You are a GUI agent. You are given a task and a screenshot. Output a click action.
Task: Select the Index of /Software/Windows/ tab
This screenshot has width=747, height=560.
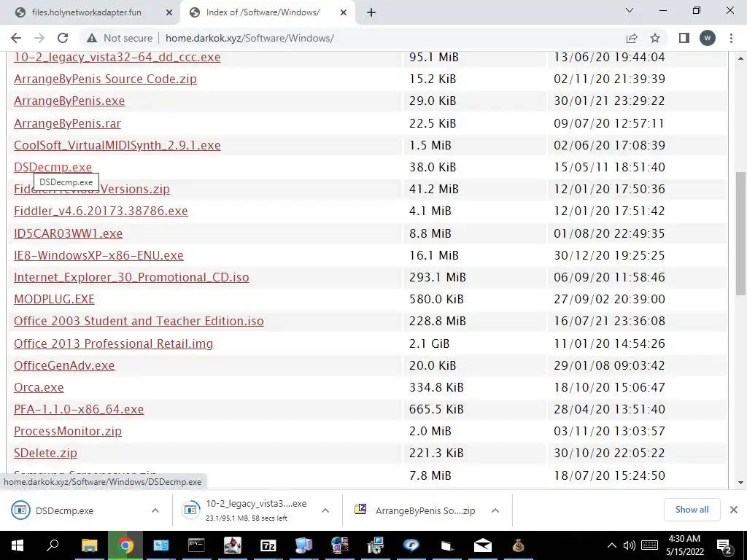coord(262,12)
